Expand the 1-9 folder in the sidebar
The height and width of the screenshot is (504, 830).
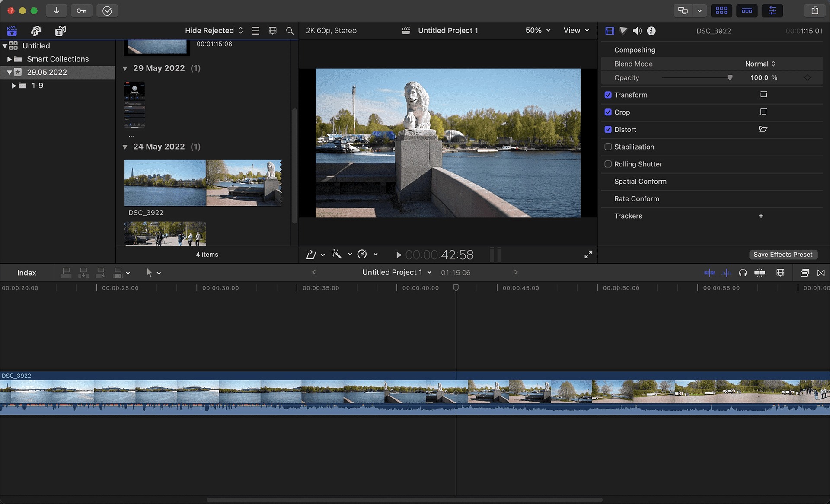pos(13,86)
